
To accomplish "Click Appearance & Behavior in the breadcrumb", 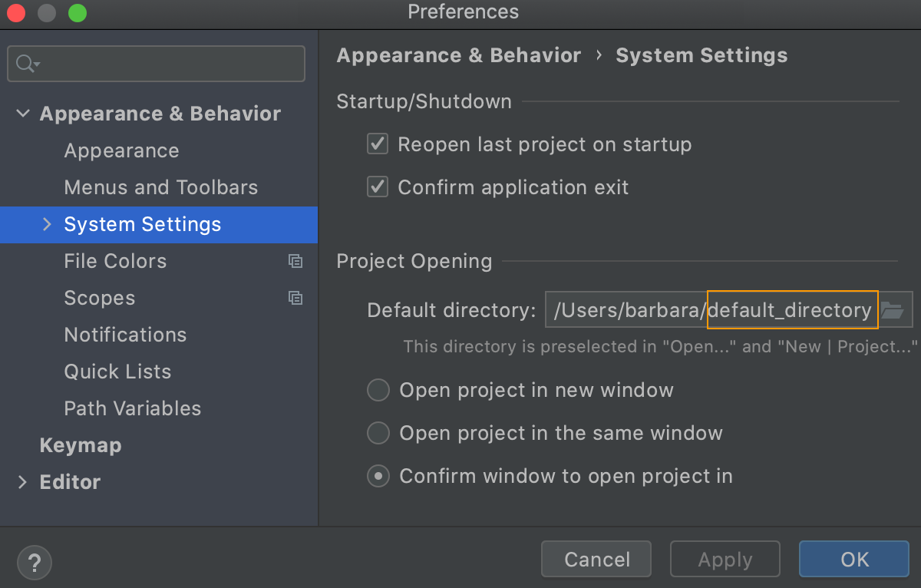I will [458, 55].
